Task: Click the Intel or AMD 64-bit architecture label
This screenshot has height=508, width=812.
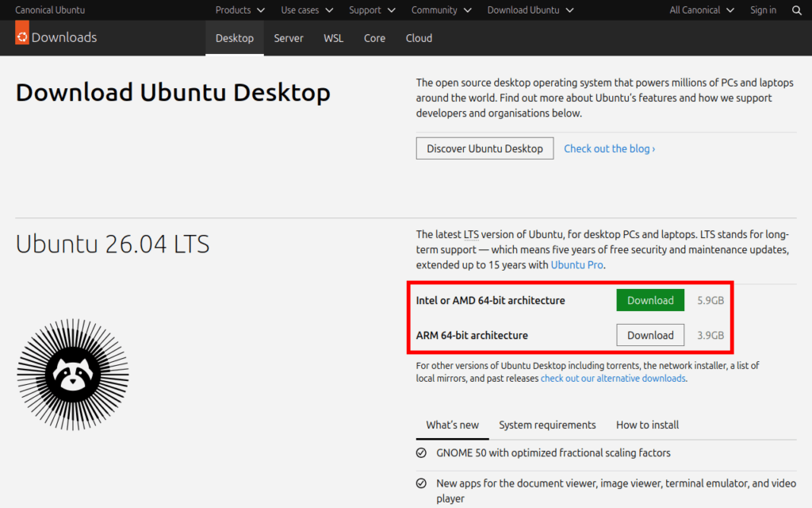Action: (x=490, y=301)
